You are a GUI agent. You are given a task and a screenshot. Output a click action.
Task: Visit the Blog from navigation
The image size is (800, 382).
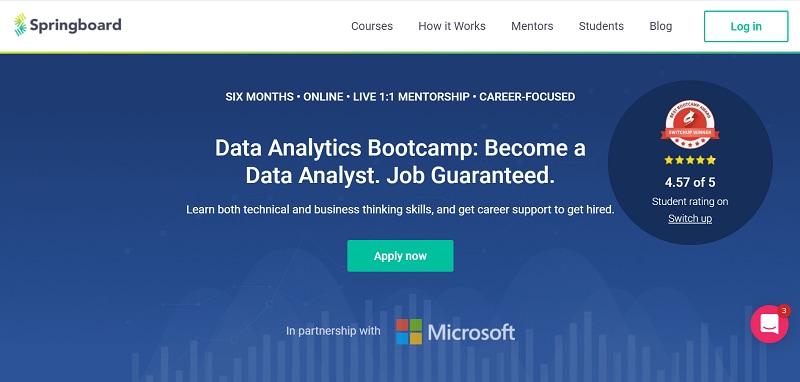click(661, 26)
